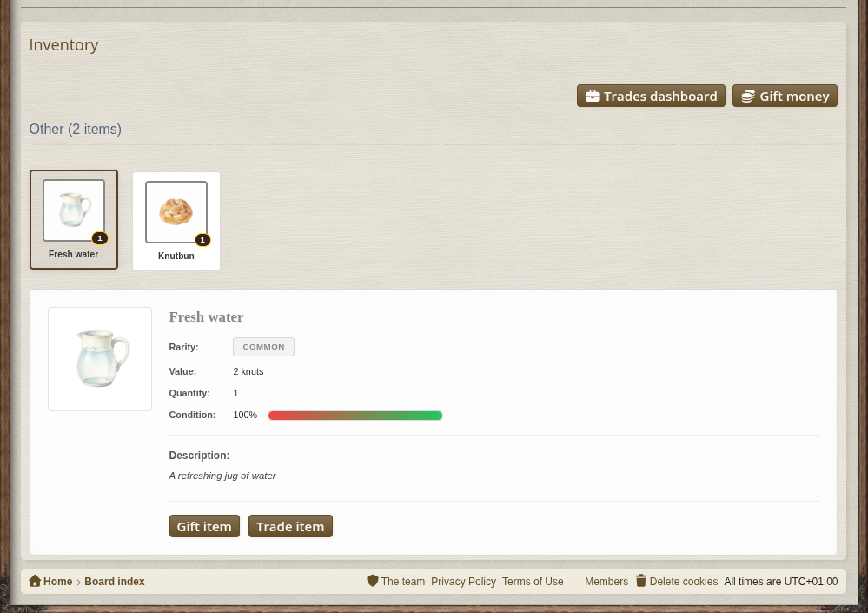Click the Fresh water quantity badge
The height and width of the screenshot is (613, 868).
coord(100,238)
